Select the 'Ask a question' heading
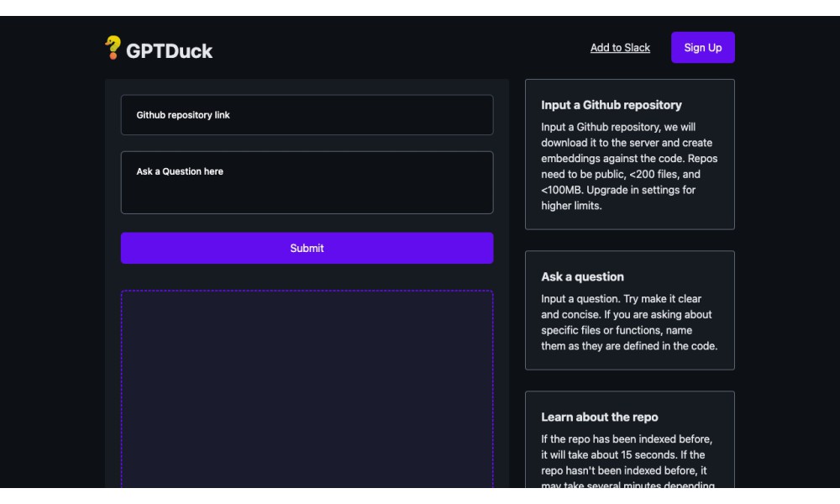Screen dimensions: 840x504 pos(582,277)
